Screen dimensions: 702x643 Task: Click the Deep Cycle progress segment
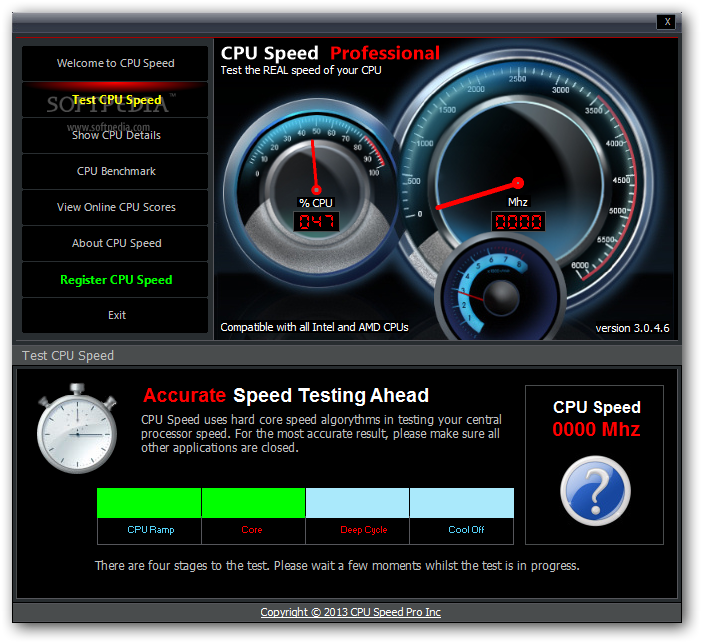(357, 503)
